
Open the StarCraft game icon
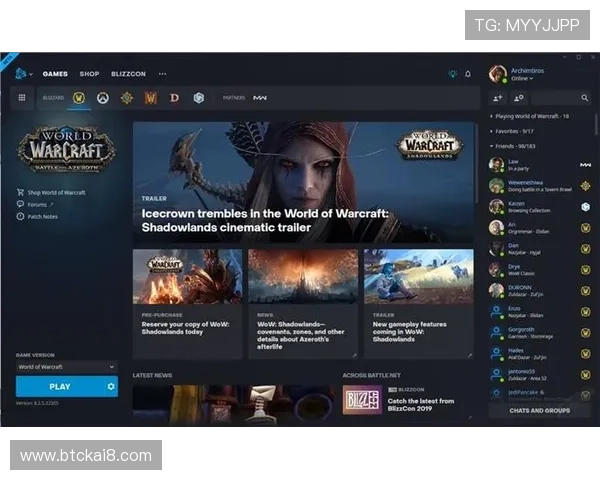tap(199, 98)
